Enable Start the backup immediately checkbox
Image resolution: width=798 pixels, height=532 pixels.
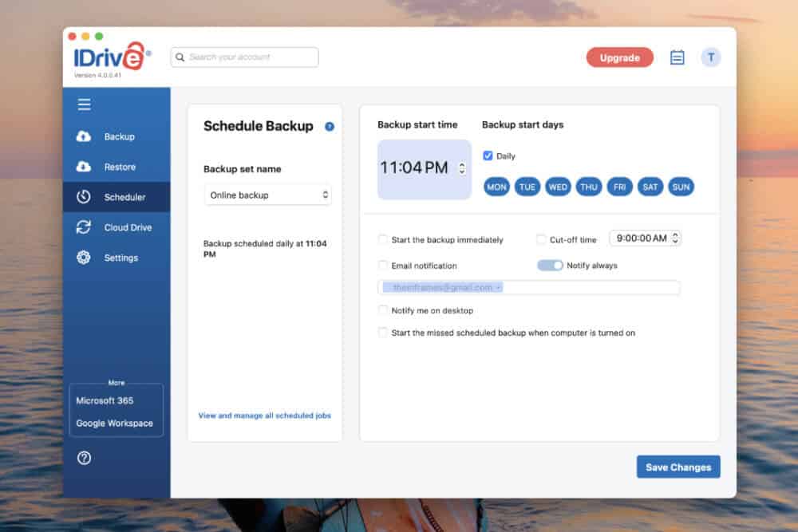(383, 239)
